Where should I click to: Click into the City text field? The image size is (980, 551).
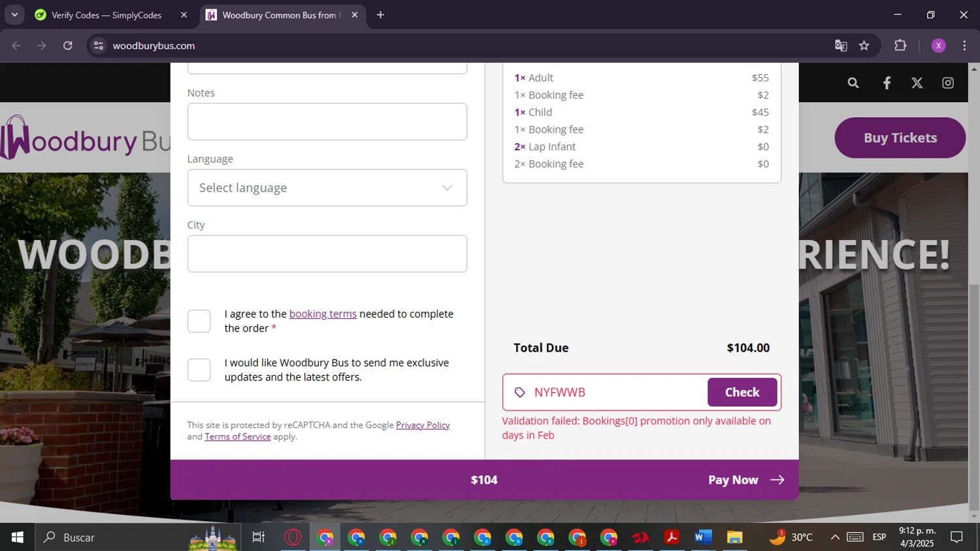pos(327,254)
